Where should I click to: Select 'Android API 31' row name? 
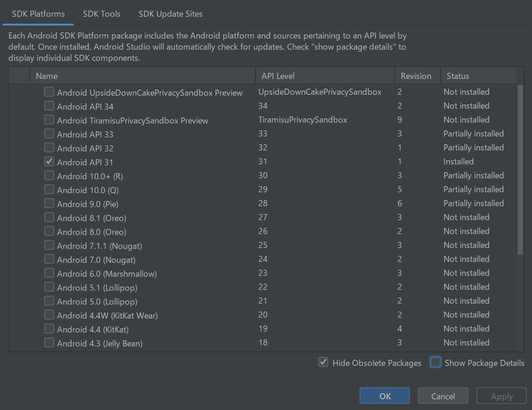pyautogui.click(x=85, y=163)
